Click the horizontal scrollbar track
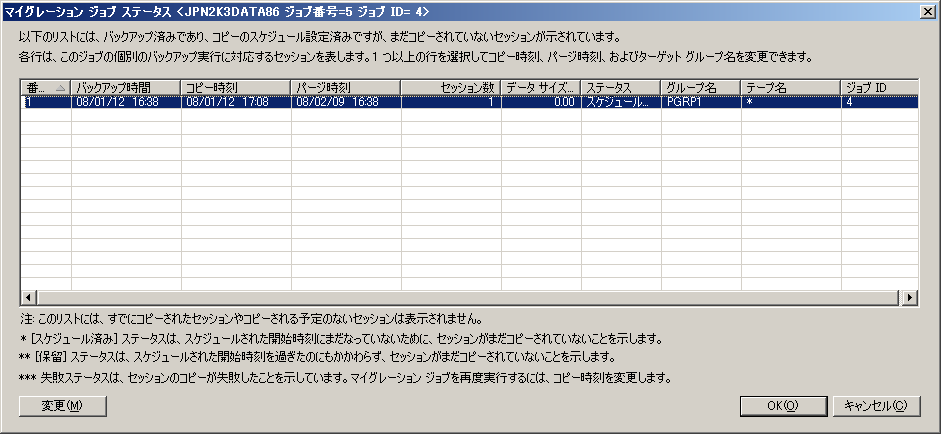The height and width of the screenshot is (434, 941). pyautogui.click(x=500, y=298)
